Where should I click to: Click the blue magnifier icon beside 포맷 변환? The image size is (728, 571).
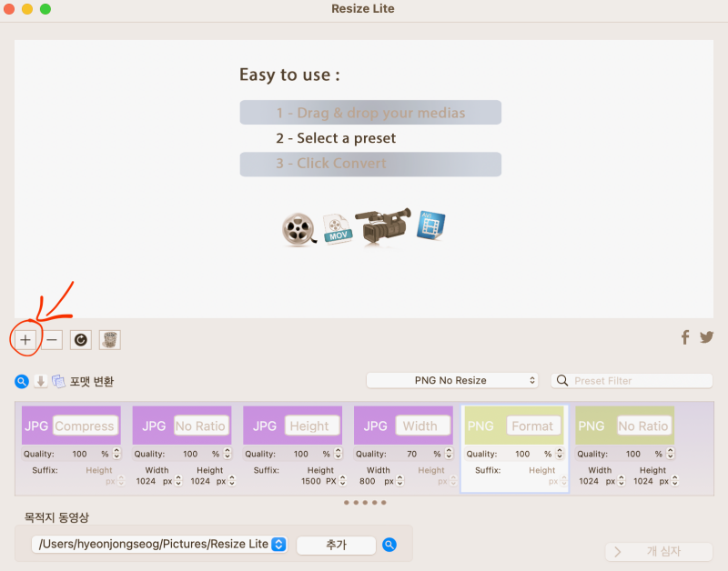click(22, 381)
